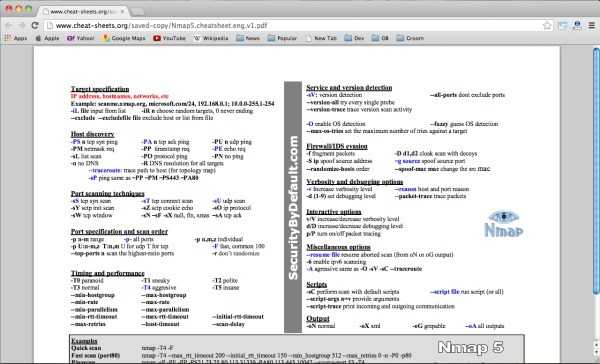Click the 'Interactive options' heading

click(x=334, y=212)
